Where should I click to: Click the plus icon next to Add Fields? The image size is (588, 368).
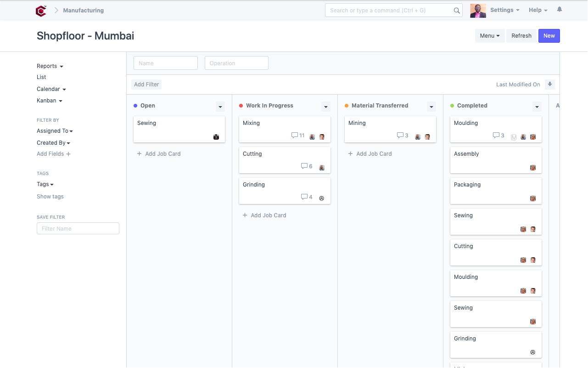[68, 154]
